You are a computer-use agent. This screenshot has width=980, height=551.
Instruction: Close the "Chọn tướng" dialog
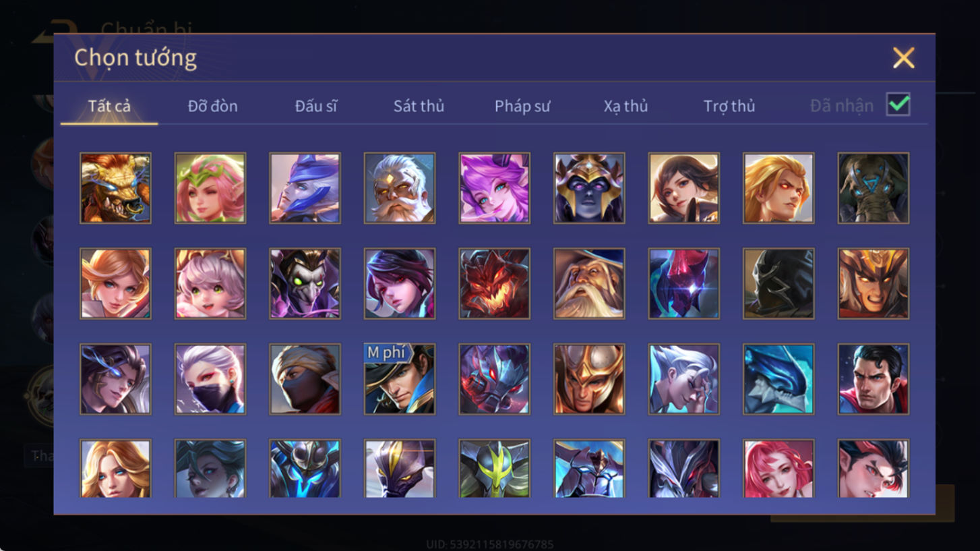tap(903, 58)
